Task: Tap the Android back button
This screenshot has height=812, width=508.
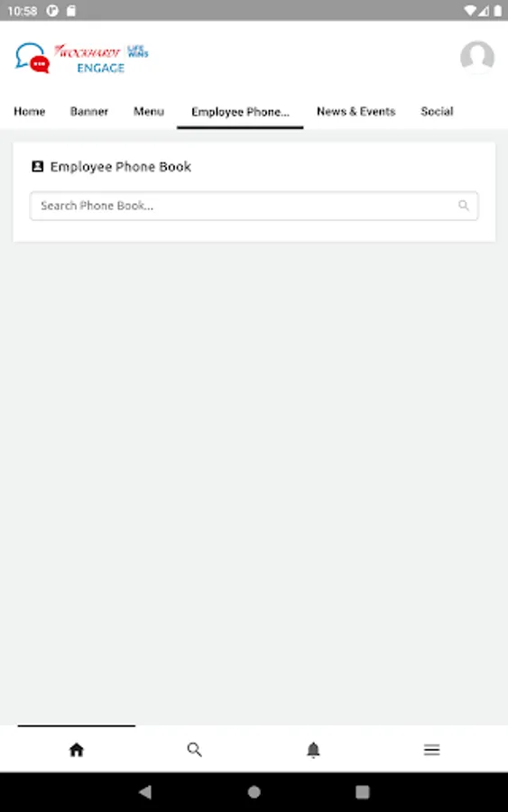Action: [145, 792]
